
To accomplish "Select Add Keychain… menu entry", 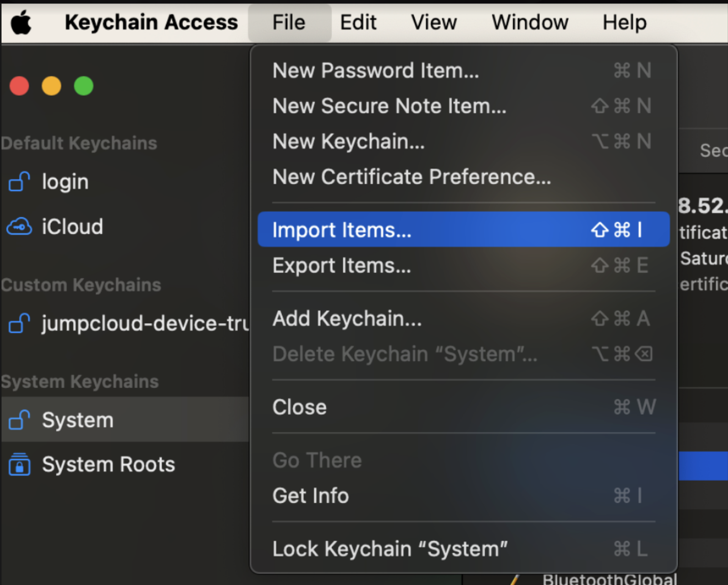I will click(463, 318).
